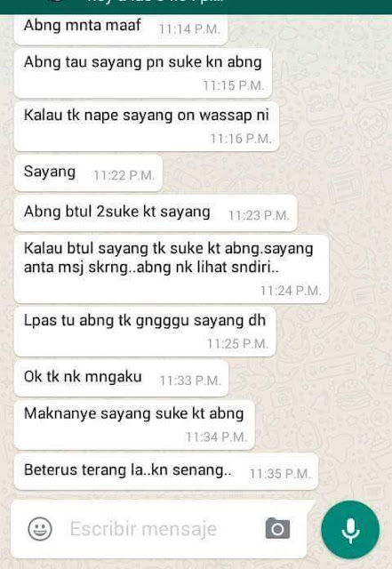Viewport: 392px width, 569px height.
Task: Tap message 'Beterus terang la..kn senang..'
Action: [x=166, y=472]
